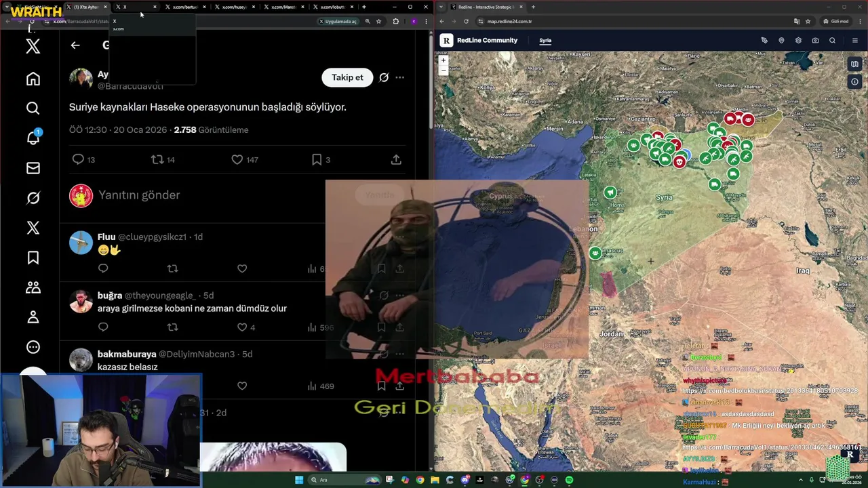Open translate icon in RedLine browser
The image size is (868, 488).
click(x=795, y=21)
